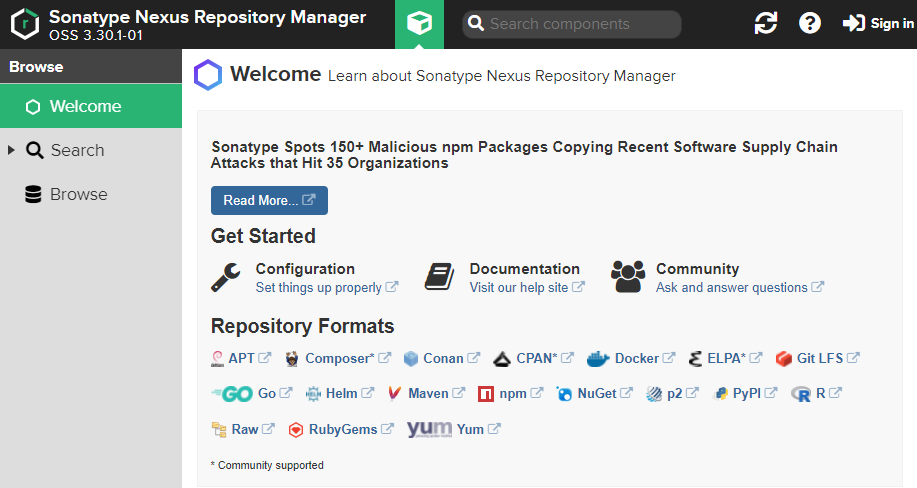Open the R format link

(x=828, y=393)
